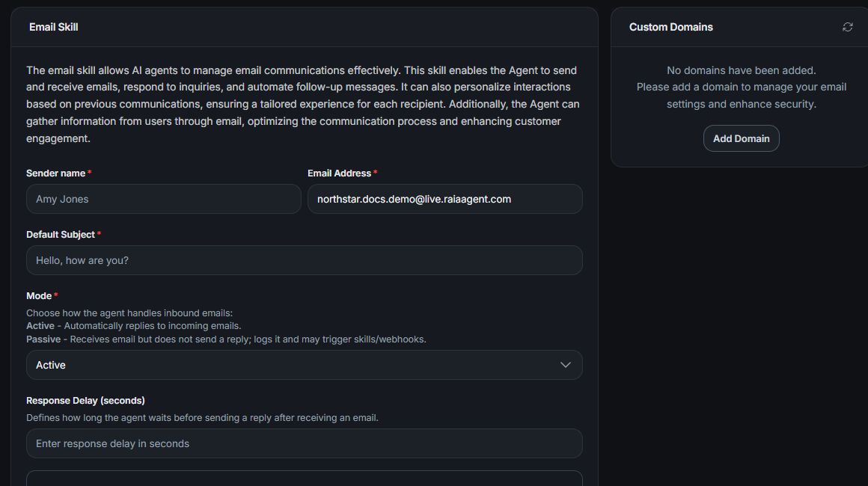Click the Email Address label
This screenshot has width=868, height=486.
pos(339,173)
